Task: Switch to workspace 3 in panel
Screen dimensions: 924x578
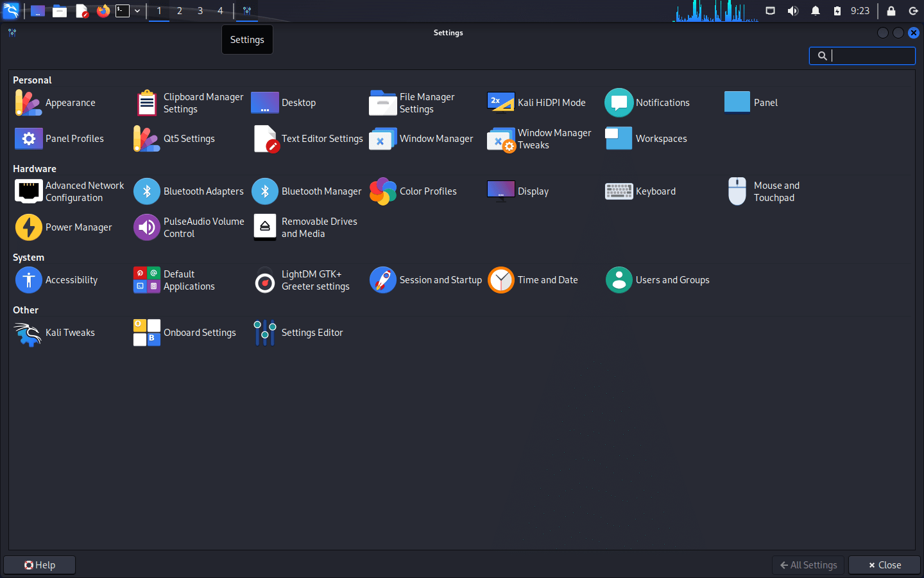Action: [200, 11]
